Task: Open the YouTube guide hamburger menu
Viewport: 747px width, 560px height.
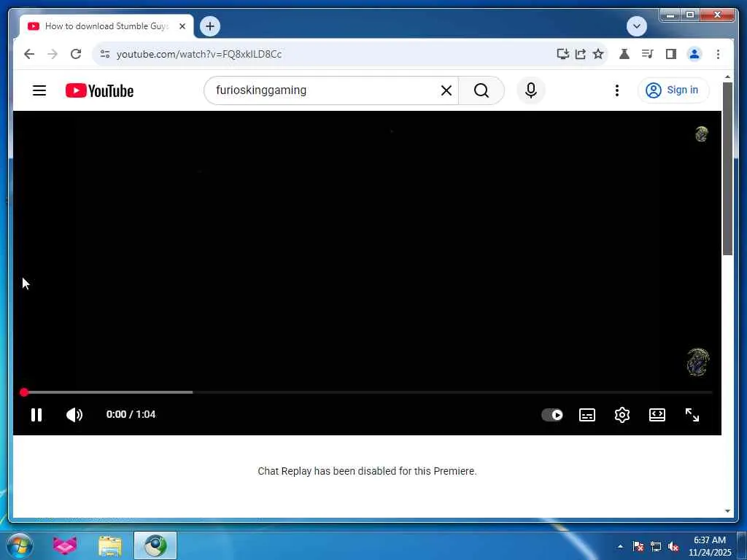Action: pos(39,90)
